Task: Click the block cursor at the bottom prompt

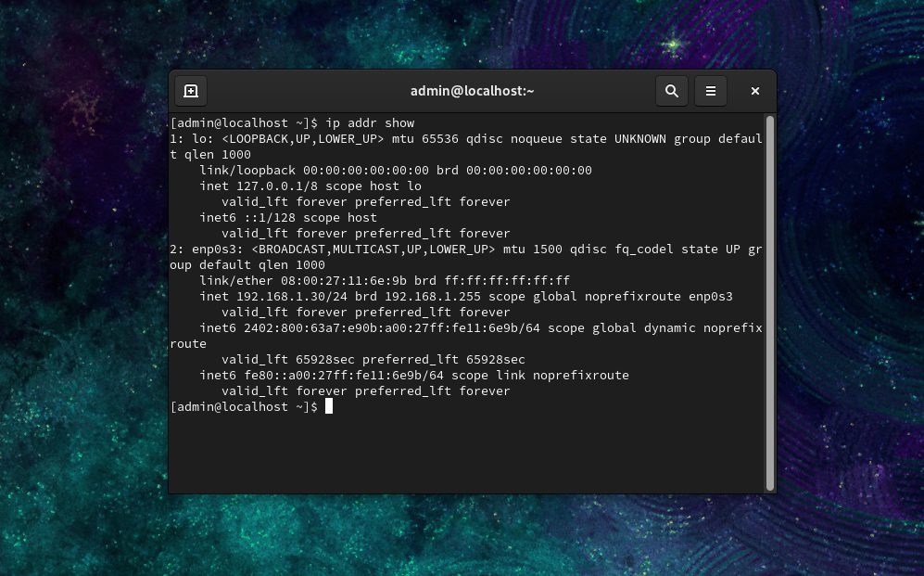Action: coord(329,406)
